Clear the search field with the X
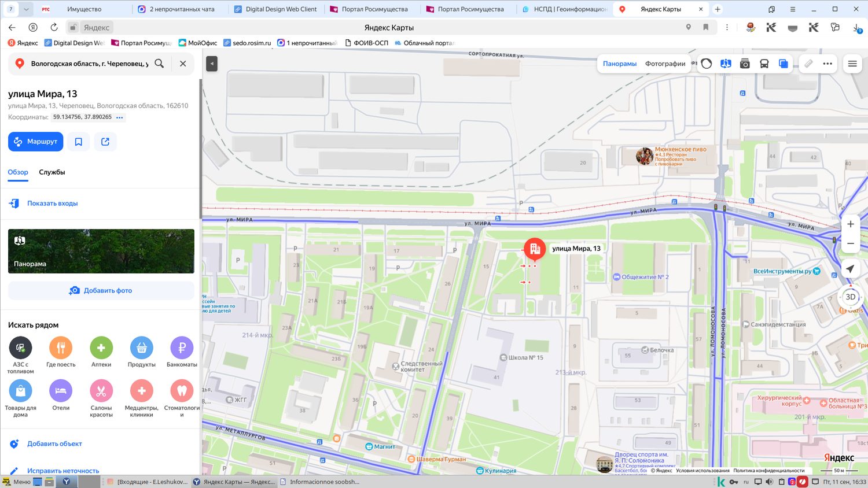Screen dimensions: 868x488 coord(183,64)
